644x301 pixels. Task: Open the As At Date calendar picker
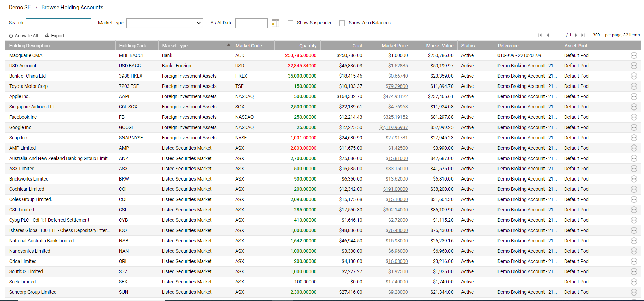275,23
